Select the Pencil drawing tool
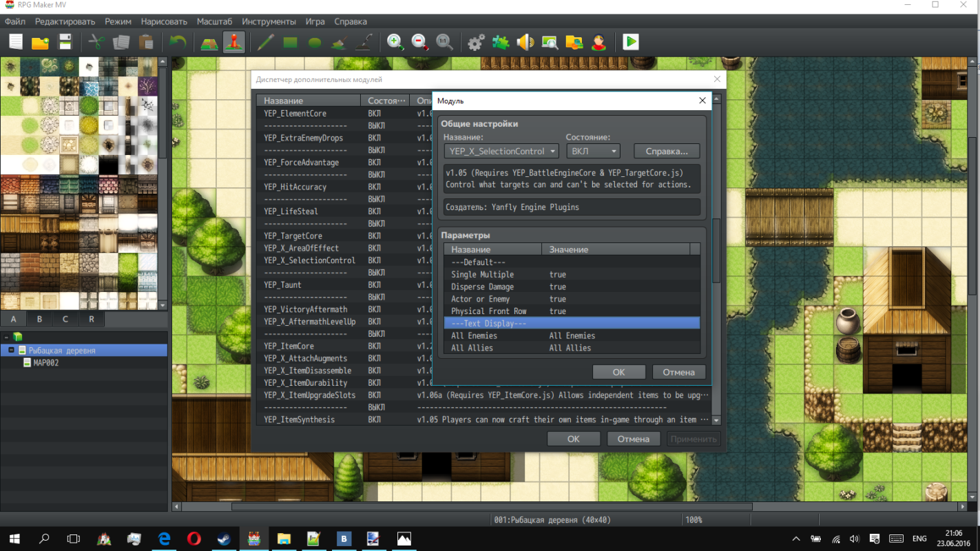 (265, 42)
